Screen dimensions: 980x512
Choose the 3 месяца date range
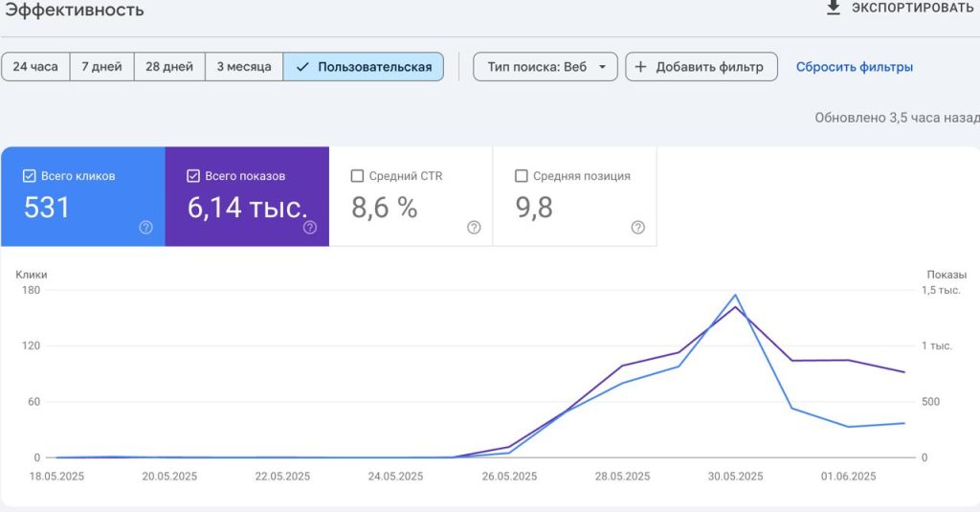[x=244, y=67]
